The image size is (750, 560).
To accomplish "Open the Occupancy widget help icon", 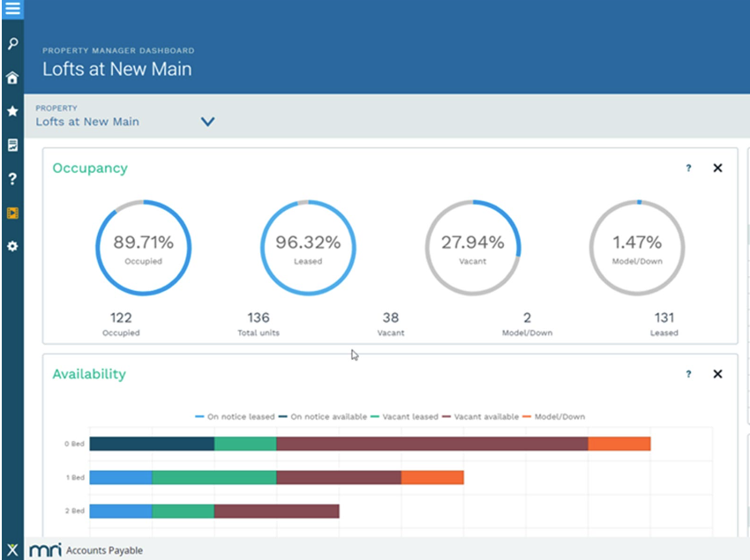I will click(x=688, y=168).
